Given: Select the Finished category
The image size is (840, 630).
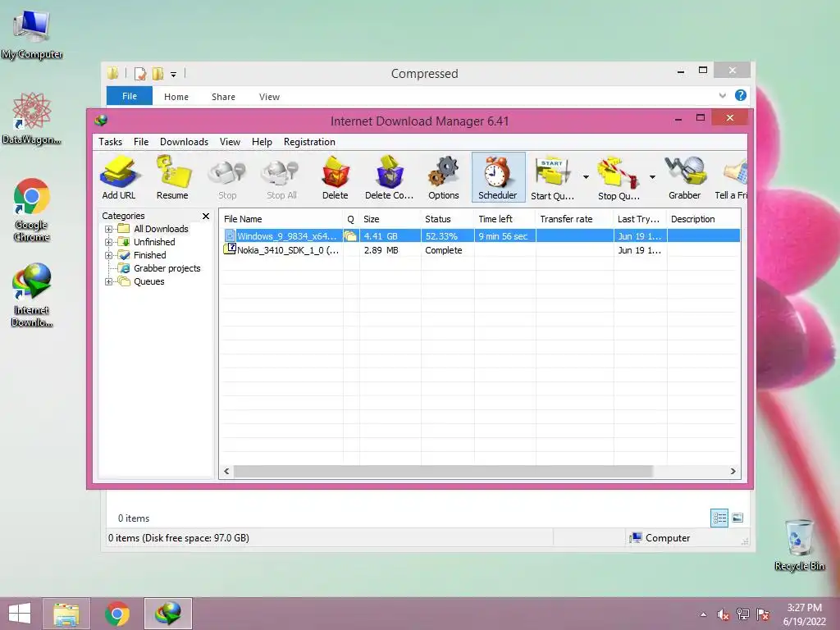Looking at the screenshot, I should [x=150, y=256].
